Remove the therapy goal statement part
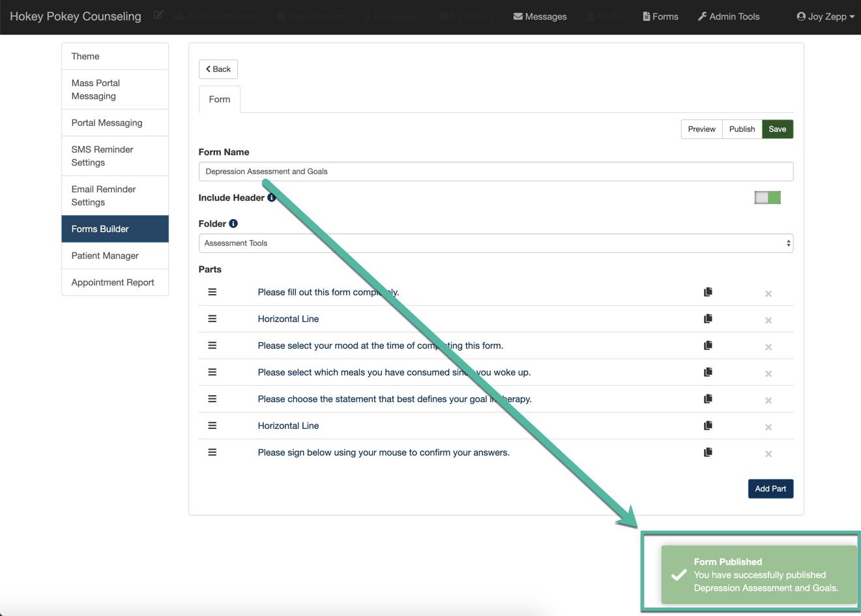 (768, 400)
